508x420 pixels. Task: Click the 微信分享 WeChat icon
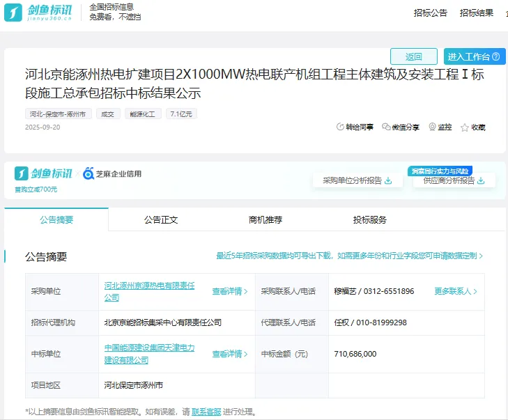pos(386,127)
